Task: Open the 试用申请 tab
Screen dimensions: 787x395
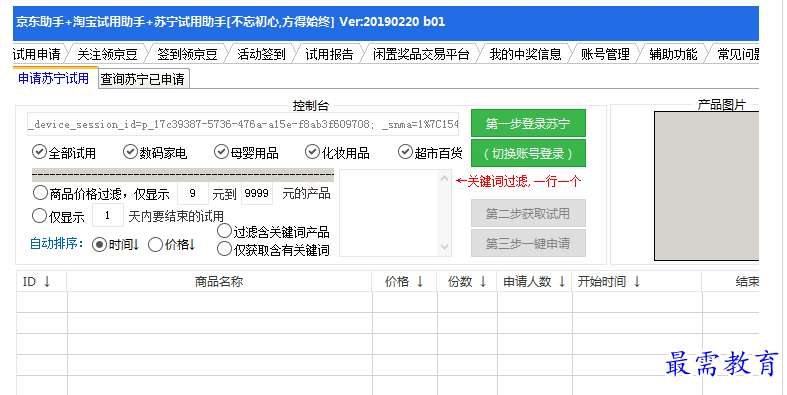Action: tap(38, 54)
